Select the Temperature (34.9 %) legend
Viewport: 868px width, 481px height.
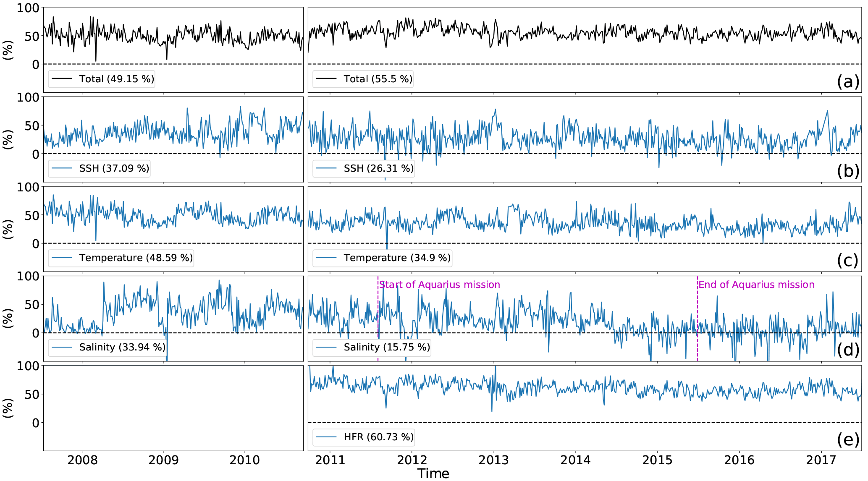tap(397, 258)
